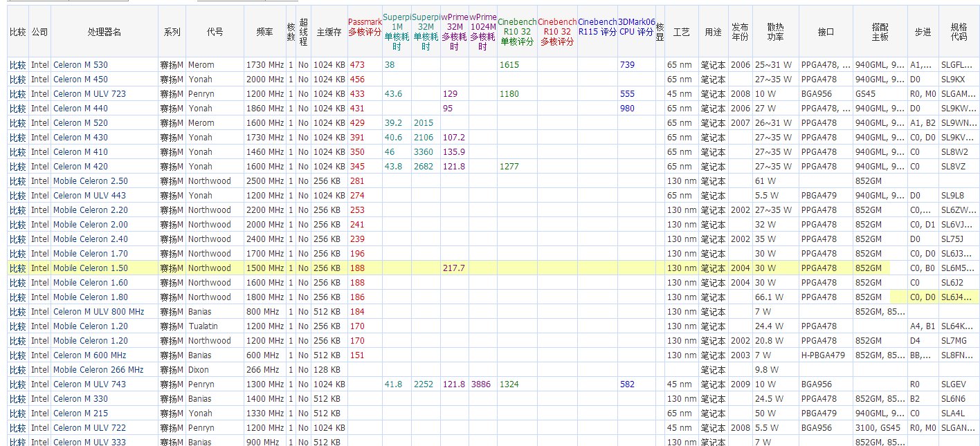Sort by 发布年份 column header
Viewport: 980px width, 446px height.
[x=740, y=30]
